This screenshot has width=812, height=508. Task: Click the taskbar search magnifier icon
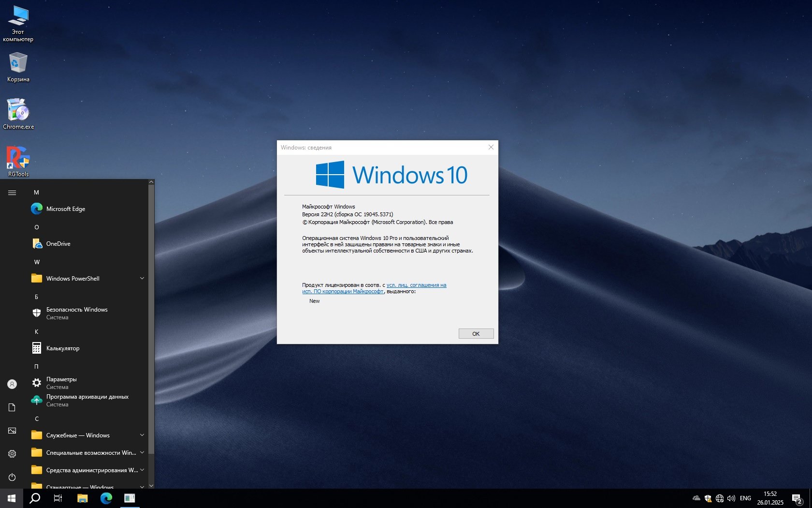pyautogui.click(x=35, y=498)
